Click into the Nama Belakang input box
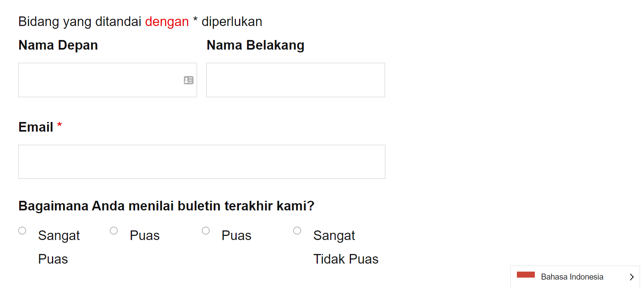644x288 pixels. 295,80
